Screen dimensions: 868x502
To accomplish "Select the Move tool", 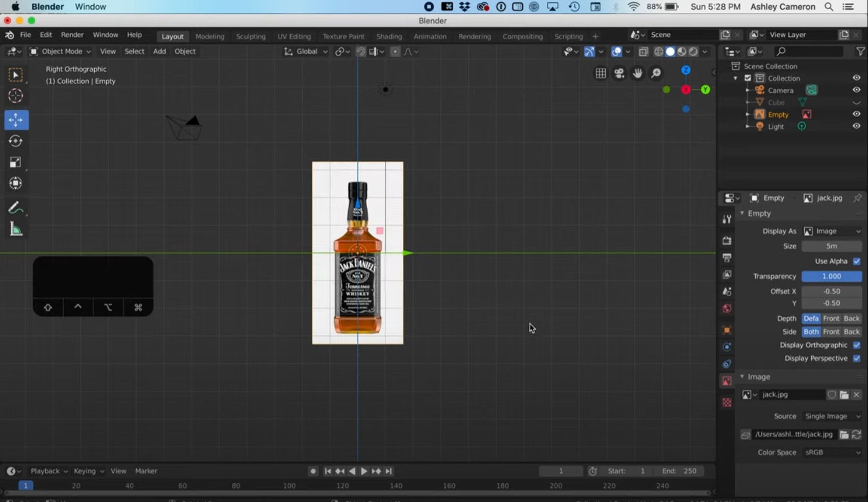I will click(16, 120).
